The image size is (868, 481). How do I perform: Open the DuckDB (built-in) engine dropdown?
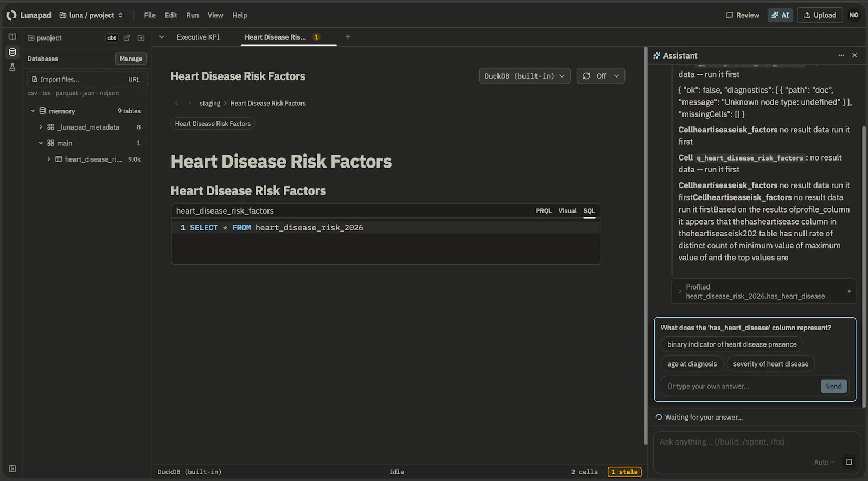coord(525,76)
